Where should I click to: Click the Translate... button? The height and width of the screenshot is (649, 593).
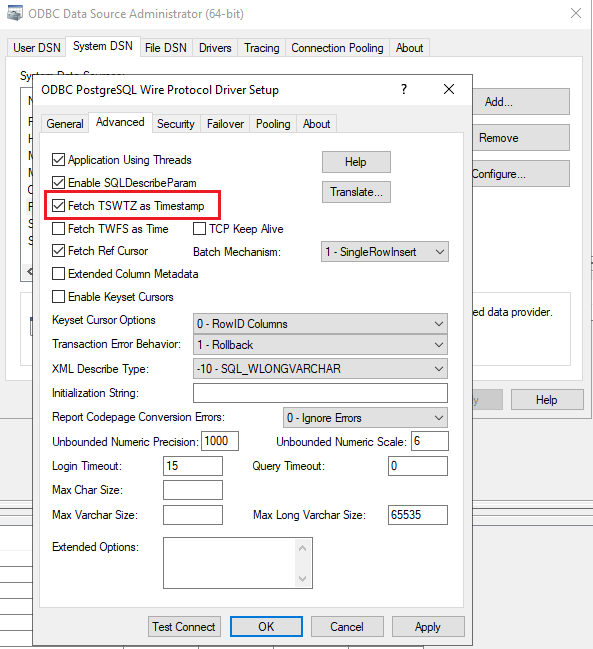point(356,192)
